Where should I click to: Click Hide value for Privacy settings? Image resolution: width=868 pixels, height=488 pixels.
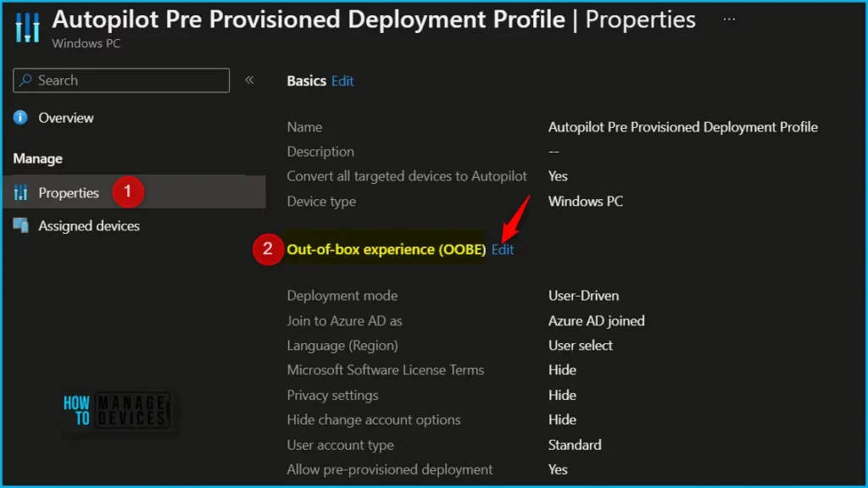pos(563,395)
